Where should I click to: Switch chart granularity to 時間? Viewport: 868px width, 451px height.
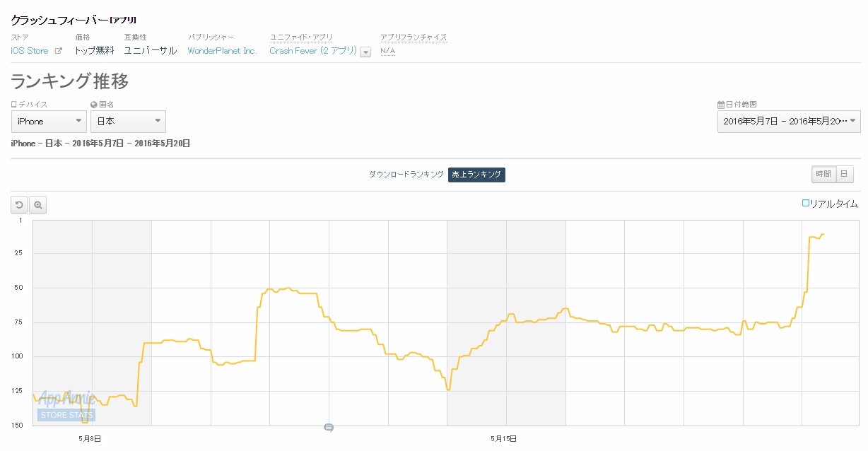(823, 175)
